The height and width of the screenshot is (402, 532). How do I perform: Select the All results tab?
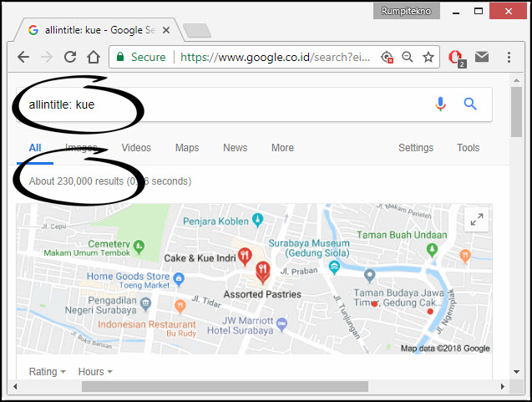pyautogui.click(x=35, y=148)
